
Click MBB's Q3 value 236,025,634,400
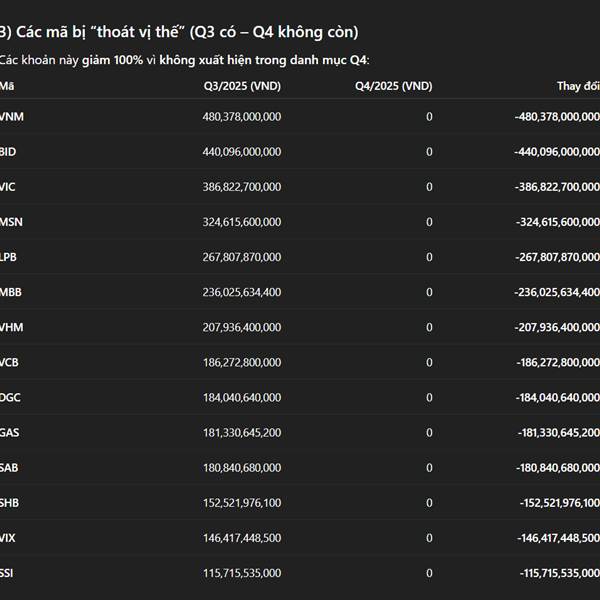pyautogui.click(x=241, y=292)
